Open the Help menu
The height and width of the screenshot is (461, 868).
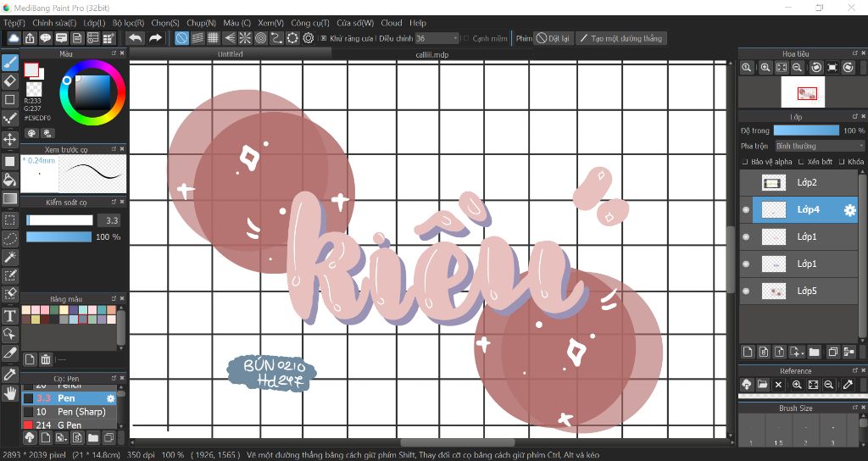(x=418, y=23)
